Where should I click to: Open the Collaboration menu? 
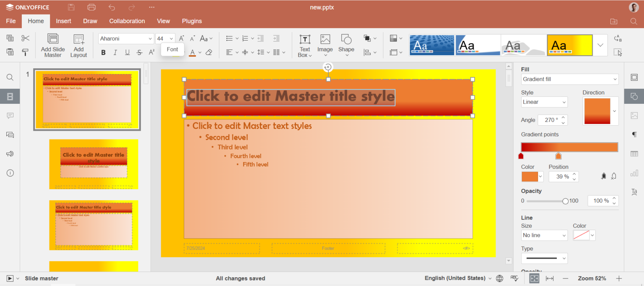point(127,21)
